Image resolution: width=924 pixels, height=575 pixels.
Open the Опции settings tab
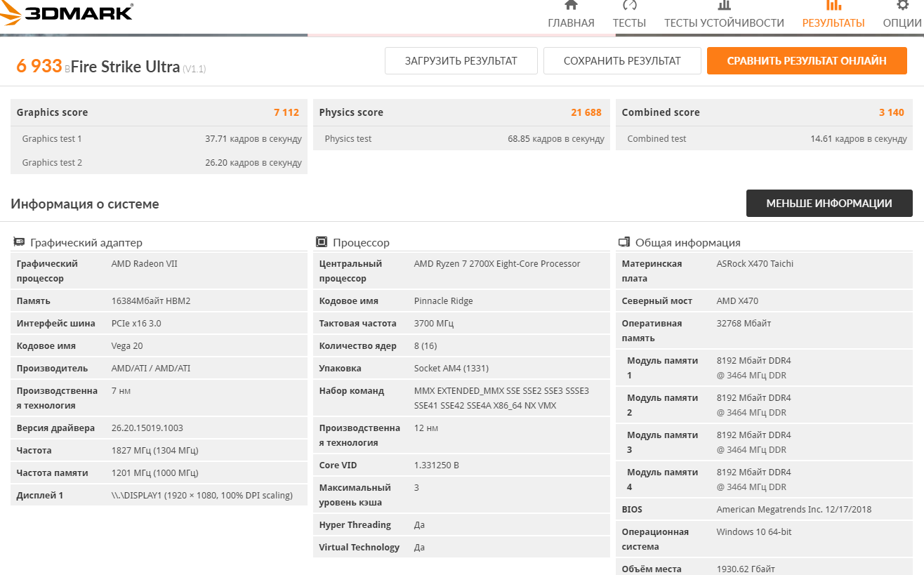coord(902,15)
